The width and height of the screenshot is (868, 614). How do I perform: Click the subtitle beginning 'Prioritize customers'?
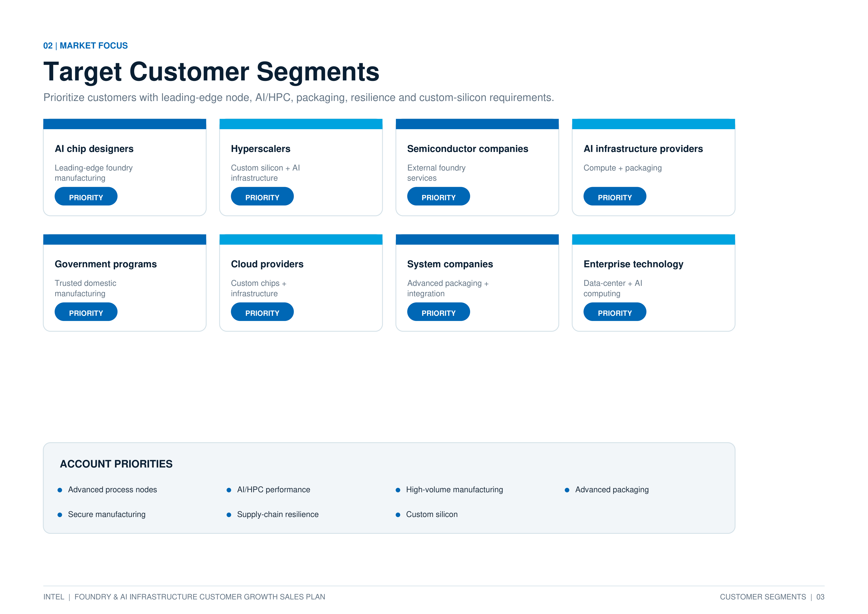299,98
